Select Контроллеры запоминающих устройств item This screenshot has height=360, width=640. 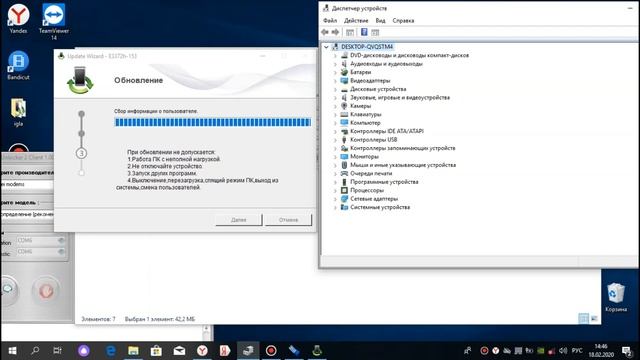402,148
